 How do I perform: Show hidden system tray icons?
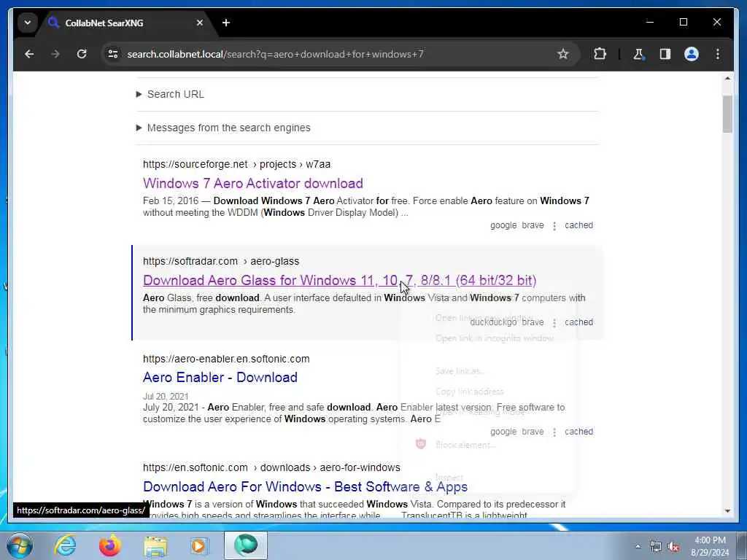click(638, 546)
